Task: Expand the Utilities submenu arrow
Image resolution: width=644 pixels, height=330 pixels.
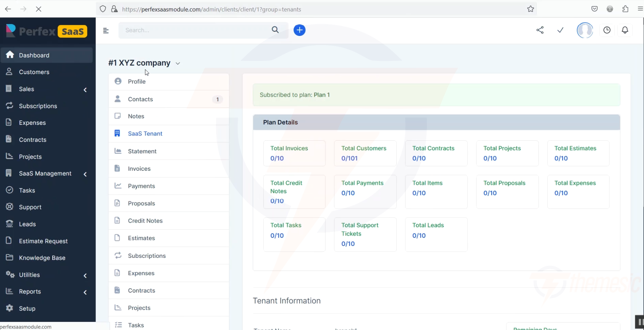Action: (x=85, y=276)
